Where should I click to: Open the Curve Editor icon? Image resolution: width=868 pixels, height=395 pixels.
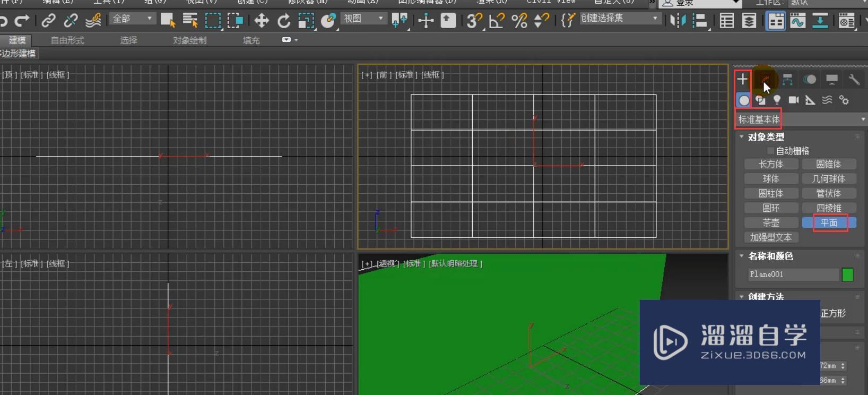click(797, 21)
